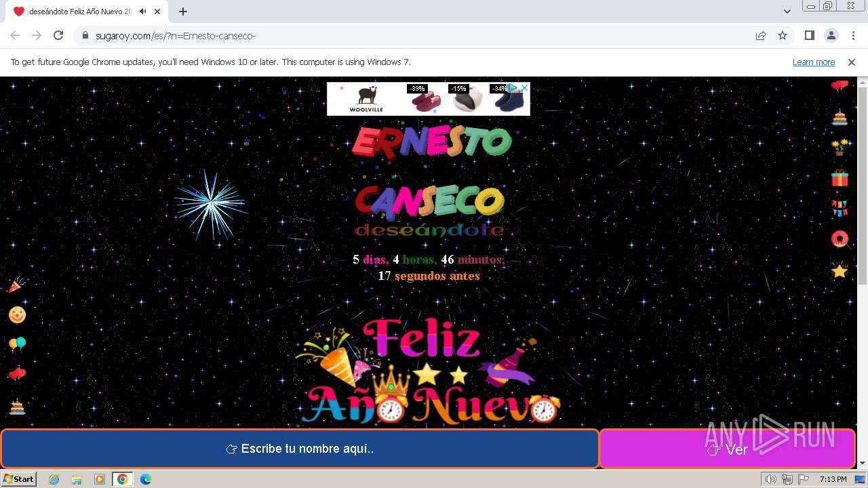
Task: Expand the tab search dropdown
Action: (x=787, y=12)
